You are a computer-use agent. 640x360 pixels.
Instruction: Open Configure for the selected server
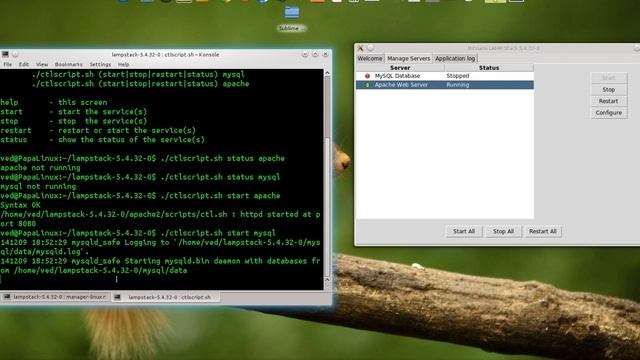pyautogui.click(x=609, y=113)
